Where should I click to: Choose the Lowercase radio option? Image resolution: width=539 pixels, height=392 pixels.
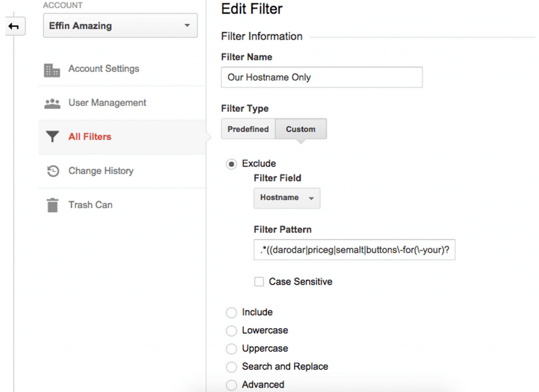[232, 331]
